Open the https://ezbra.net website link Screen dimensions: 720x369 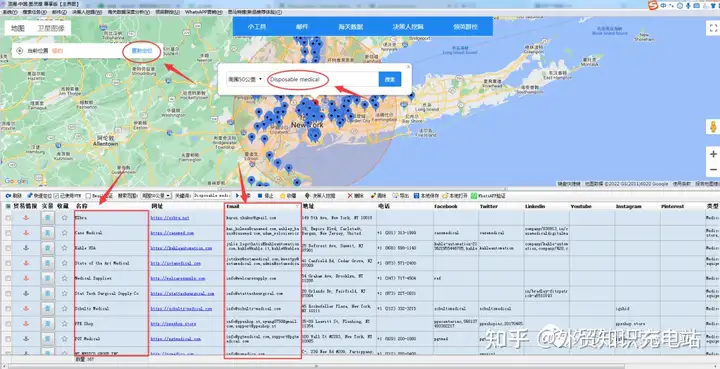tap(170, 218)
